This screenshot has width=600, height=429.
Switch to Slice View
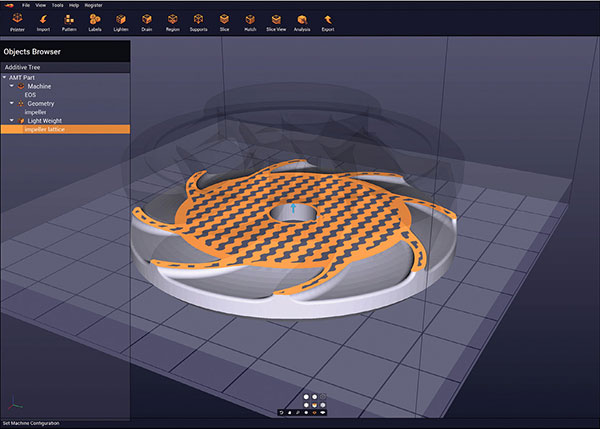coord(276,22)
